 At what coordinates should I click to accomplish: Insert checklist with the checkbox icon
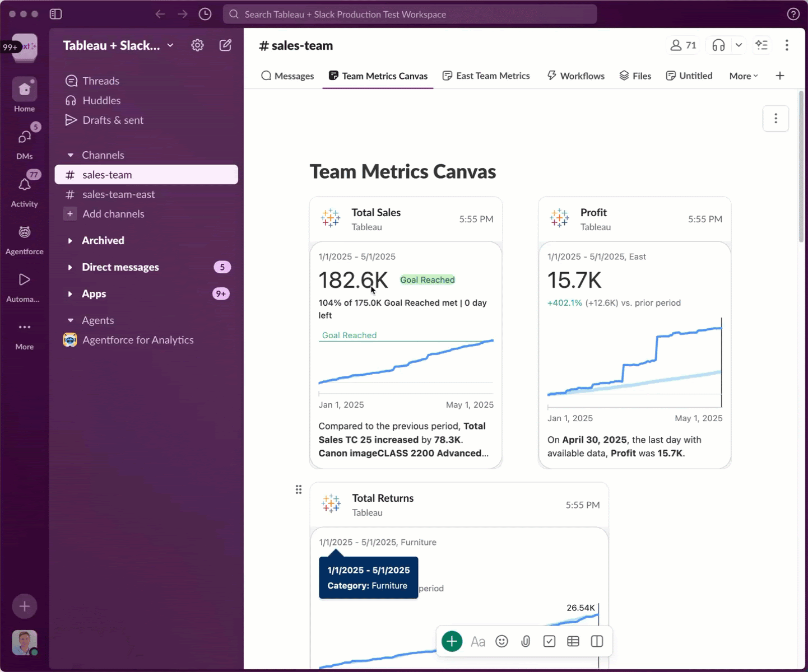pos(549,641)
